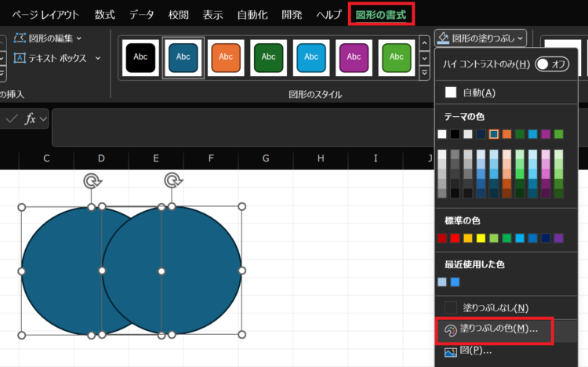The image size is (588, 367).
Task: Apply the black Abc shape style
Action: tap(140, 57)
